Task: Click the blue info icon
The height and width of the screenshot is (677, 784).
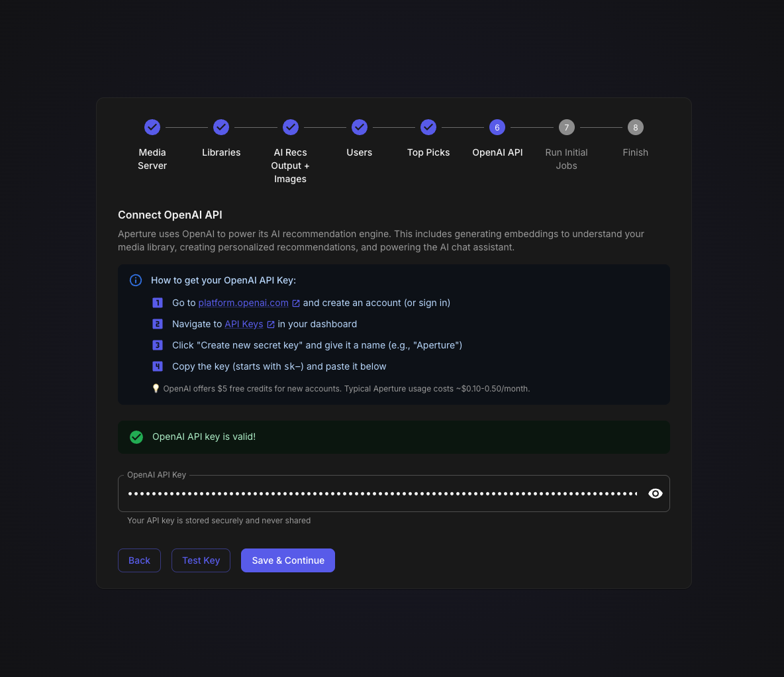Action: click(136, 280)
